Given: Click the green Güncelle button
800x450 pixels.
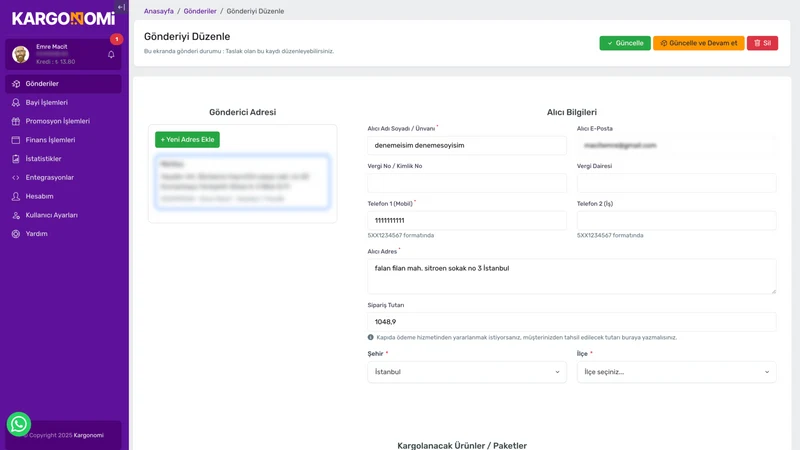Looking at the screenshot, I should 625,43.
